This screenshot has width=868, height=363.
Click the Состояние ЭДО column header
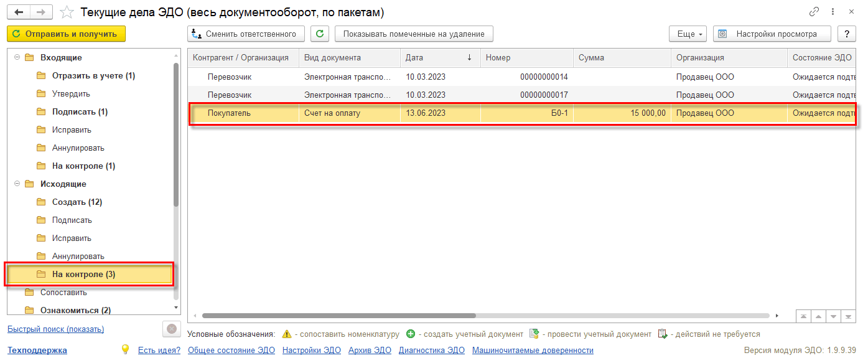821,58
